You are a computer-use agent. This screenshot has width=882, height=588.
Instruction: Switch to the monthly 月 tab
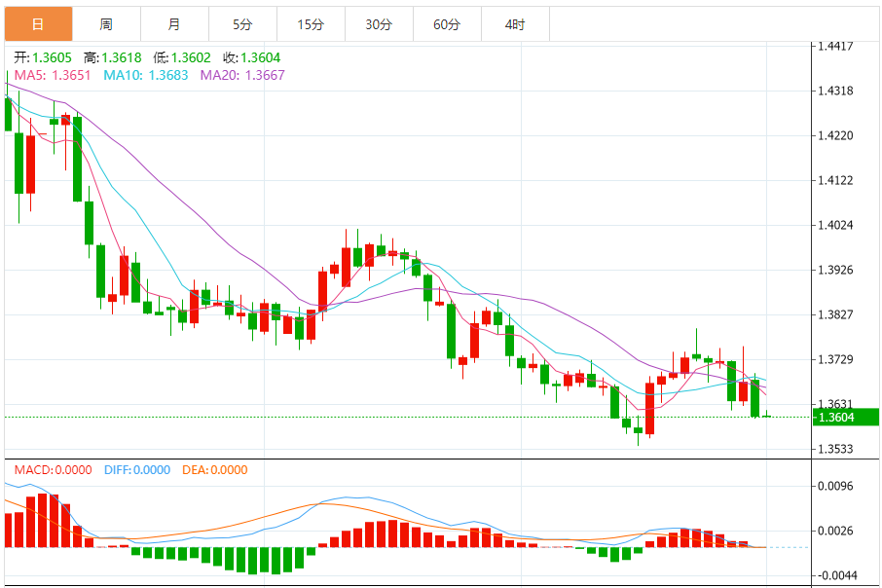click(174, 24)
